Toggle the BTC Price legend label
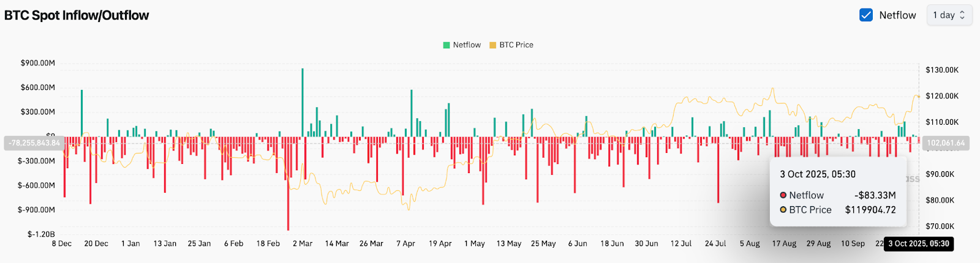This screenshot has height=263, width=980. [x=516, y=45]
